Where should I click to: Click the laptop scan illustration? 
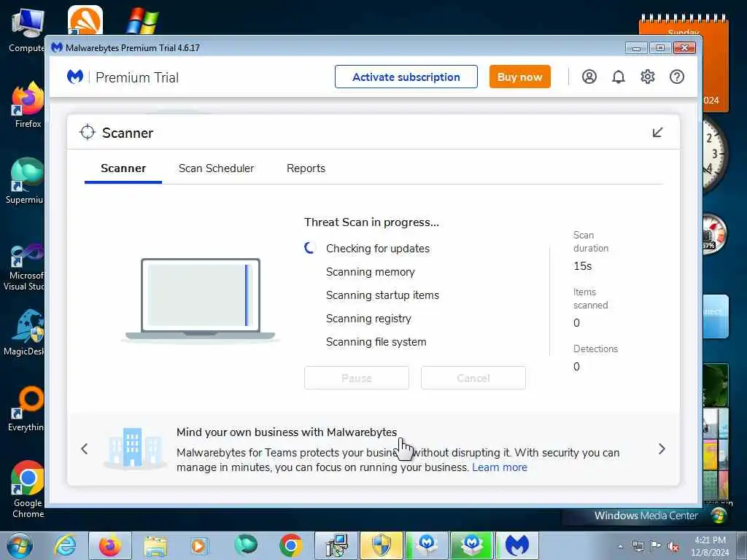[200, 299]
